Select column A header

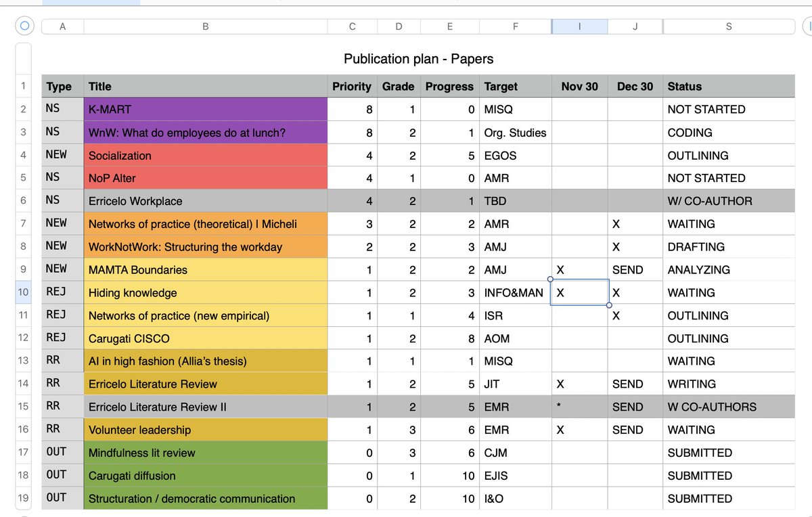pyautogui.click(x=63, y=26)
